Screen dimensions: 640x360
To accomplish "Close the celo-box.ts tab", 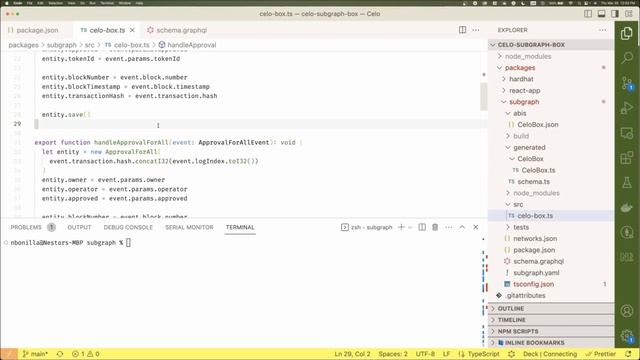I will click(132, 30).
